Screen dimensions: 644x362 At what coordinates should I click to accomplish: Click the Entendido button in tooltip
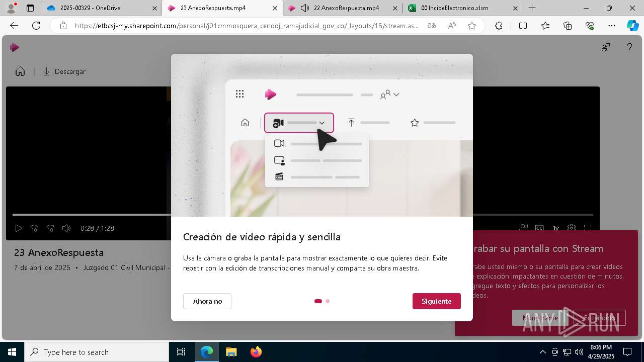(600, 318)
